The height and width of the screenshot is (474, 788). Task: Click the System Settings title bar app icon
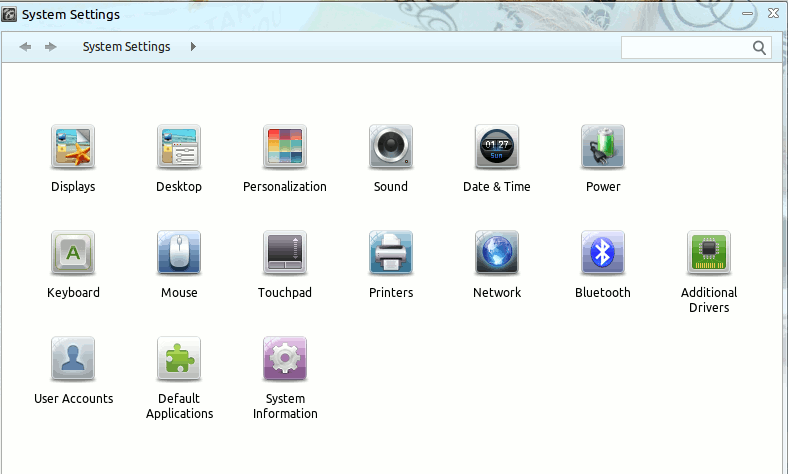tap(9, 14)
